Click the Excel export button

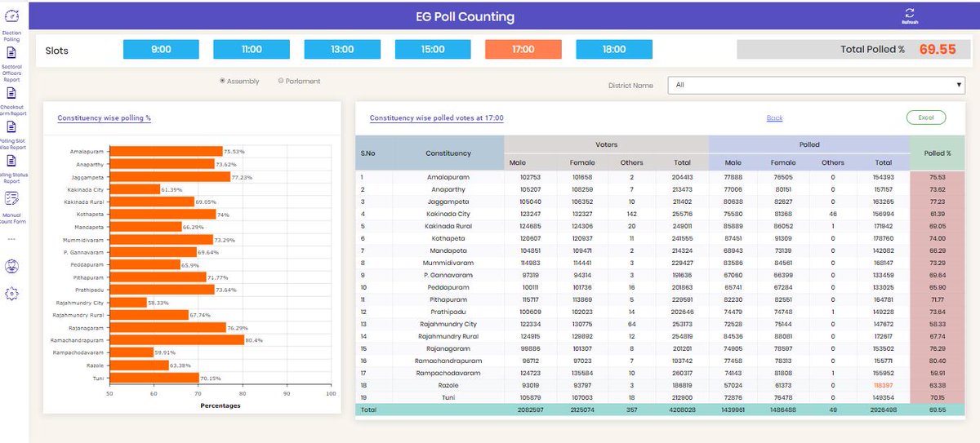click(x=926, y=117)
